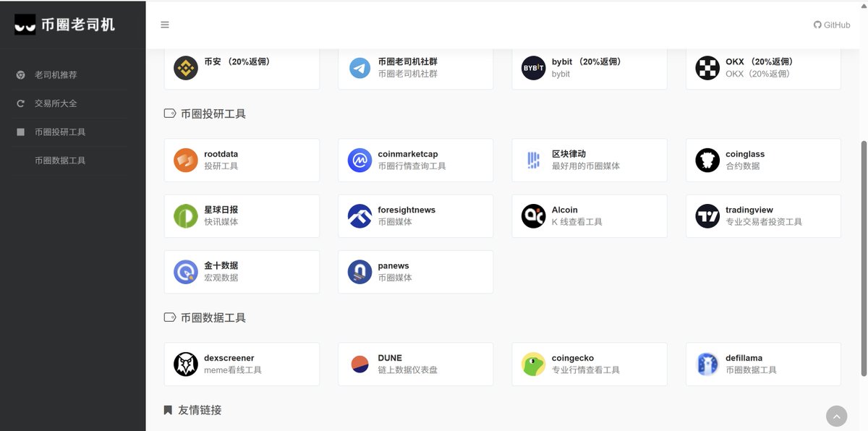
Task: Open the 金十数据 card title
Action: coord(221,265)
